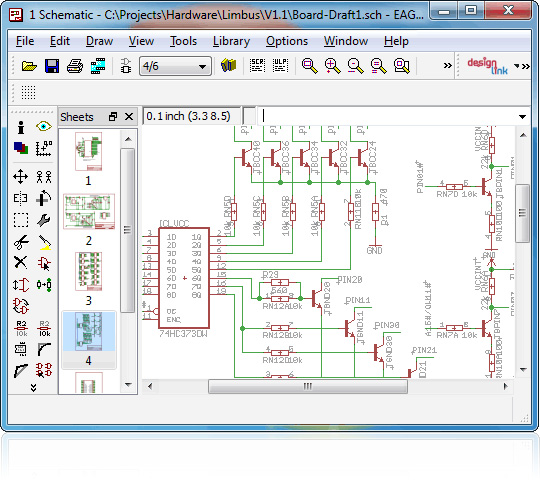This screenshot has height=480, width=540.
Task: Select the Name tool with dark R2
Action: coord(21,328)
